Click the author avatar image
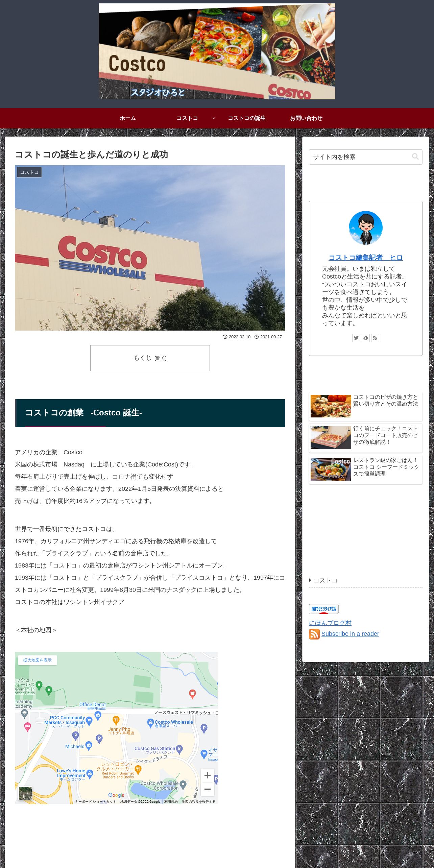This screenshot has width=434, height=868. point(366,228)
